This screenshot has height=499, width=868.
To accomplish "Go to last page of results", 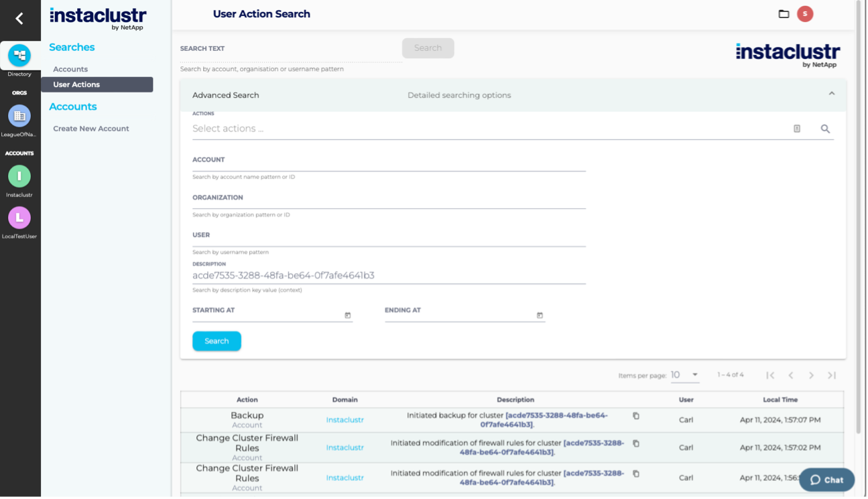I will (x=832, y=376).
